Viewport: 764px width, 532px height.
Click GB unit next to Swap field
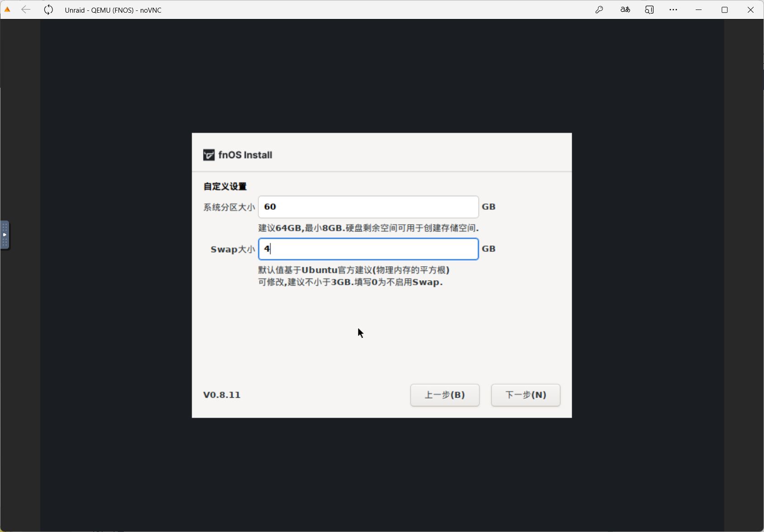tap(489, 249)
